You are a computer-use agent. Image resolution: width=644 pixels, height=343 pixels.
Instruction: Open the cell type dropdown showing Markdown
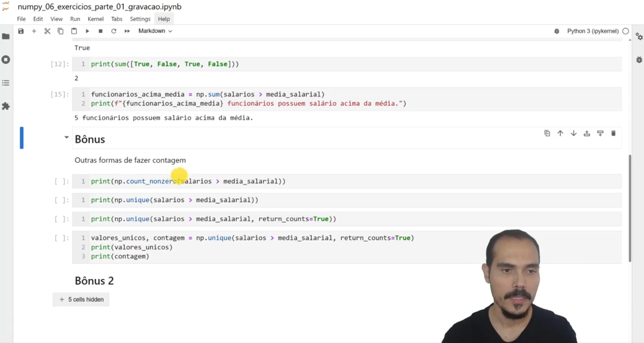click(155, 31)
